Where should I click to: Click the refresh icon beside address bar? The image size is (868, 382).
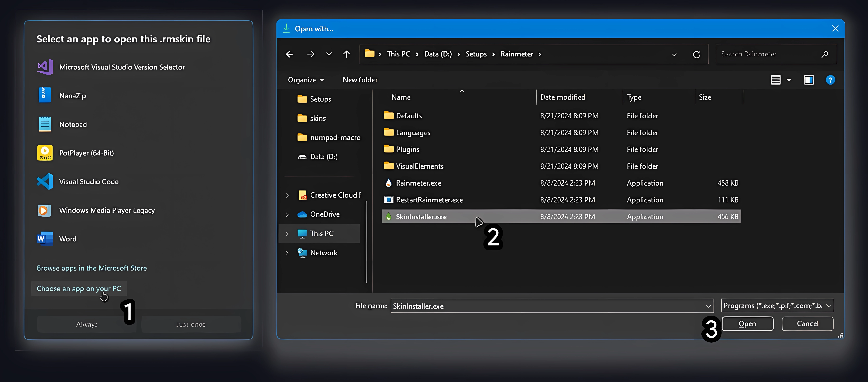pyautogui.click(x=696, y=54)
